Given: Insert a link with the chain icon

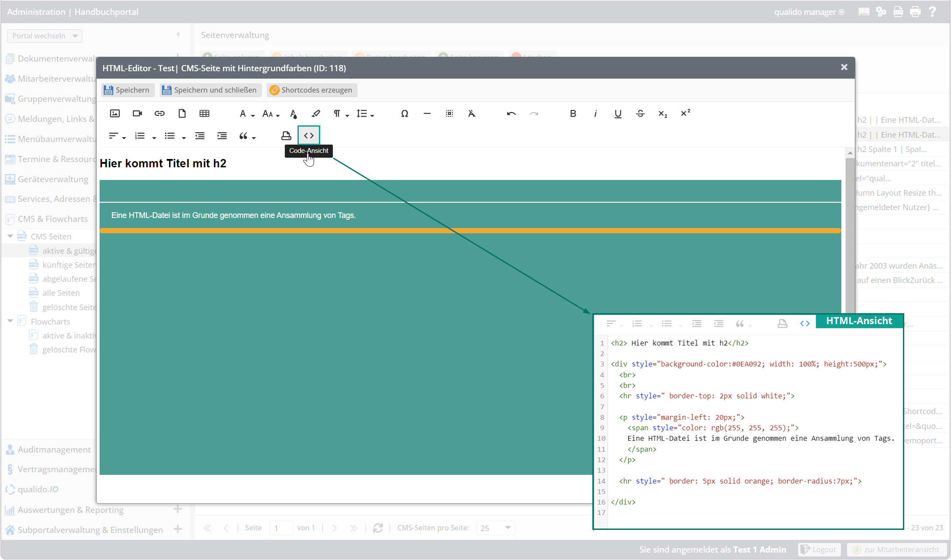Looking at the screenshot, I should click(x=159, y=114).
